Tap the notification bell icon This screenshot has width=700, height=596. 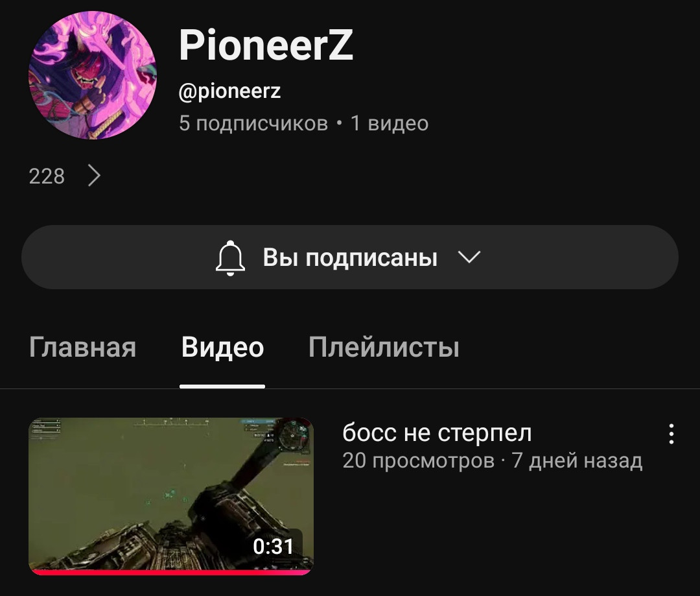(x=230, y=257)
